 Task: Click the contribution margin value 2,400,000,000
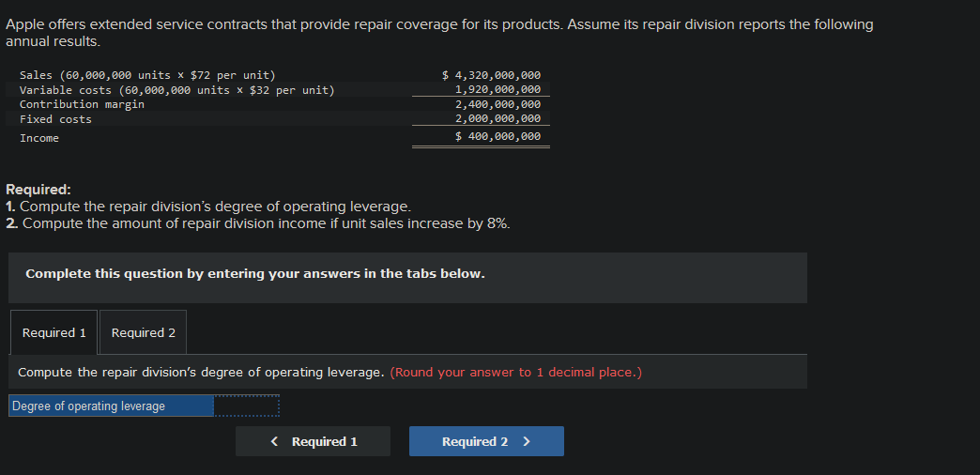pyautogui.click(x=498, y=104)
